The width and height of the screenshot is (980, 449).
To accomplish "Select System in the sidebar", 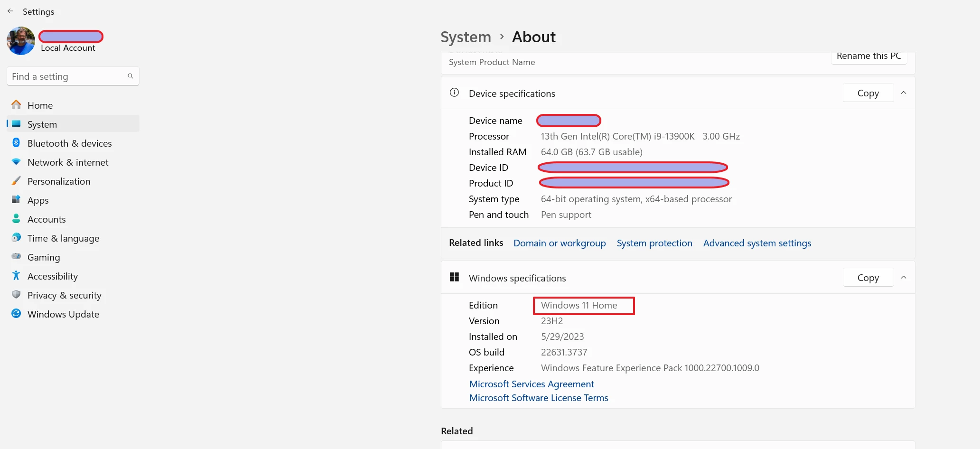I will (x=73, y=124).
